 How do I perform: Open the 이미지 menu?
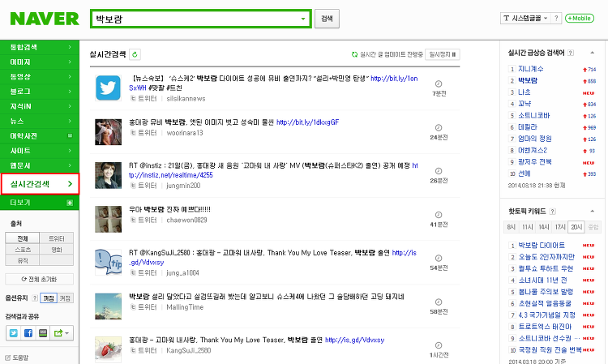point(40,62)
